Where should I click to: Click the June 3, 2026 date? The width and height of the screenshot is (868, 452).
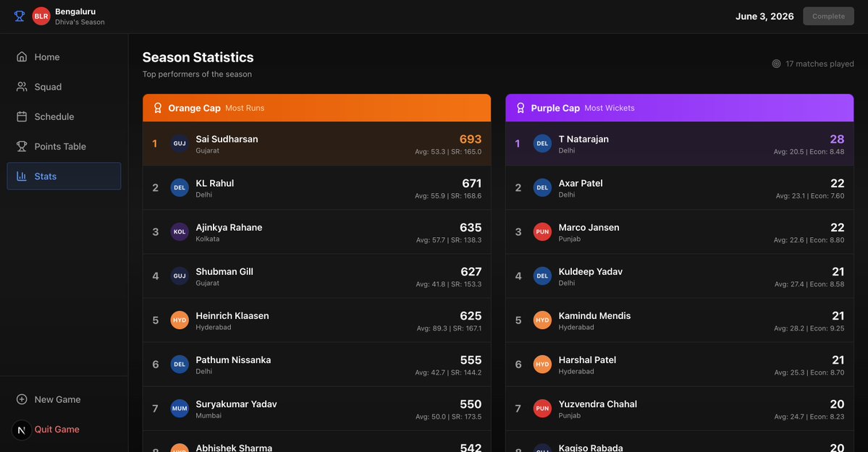[764, 16]
